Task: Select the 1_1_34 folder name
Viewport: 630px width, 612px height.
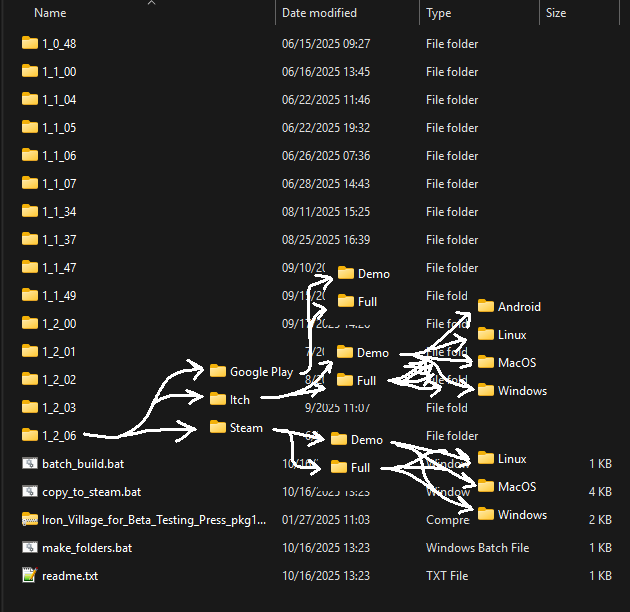Action: (59, 212)
